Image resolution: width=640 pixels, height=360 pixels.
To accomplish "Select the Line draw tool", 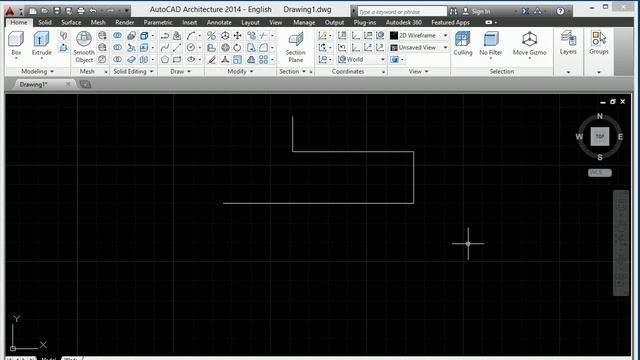I will (177, 48).
